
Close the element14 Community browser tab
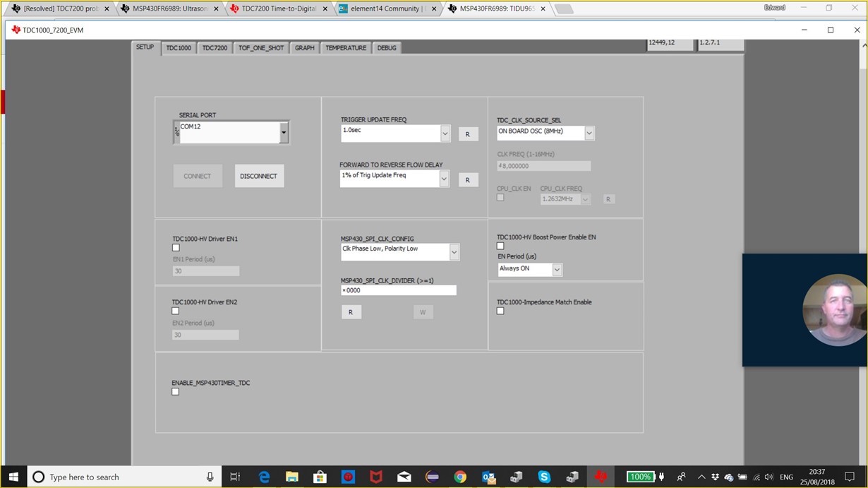point(433,9)
